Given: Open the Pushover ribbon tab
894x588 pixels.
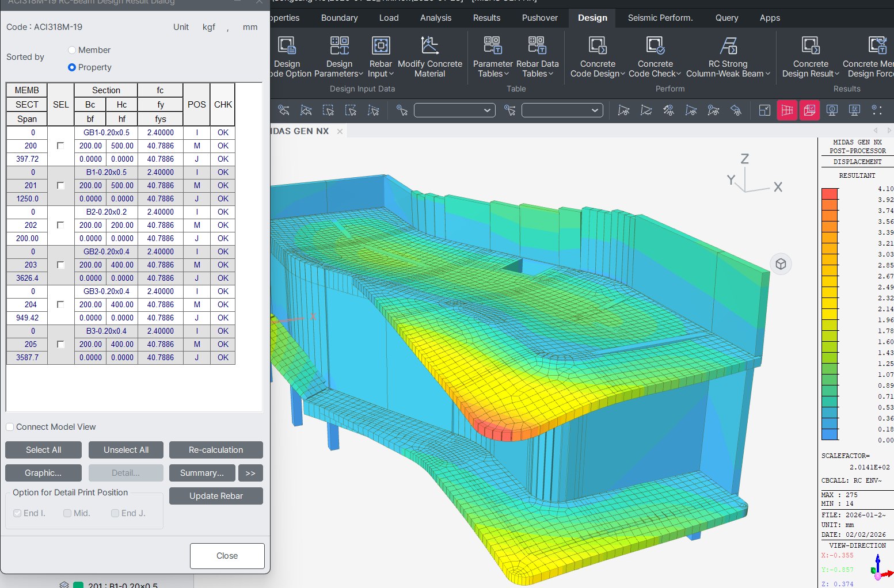Looking at the screenshot, I should 539,18.
